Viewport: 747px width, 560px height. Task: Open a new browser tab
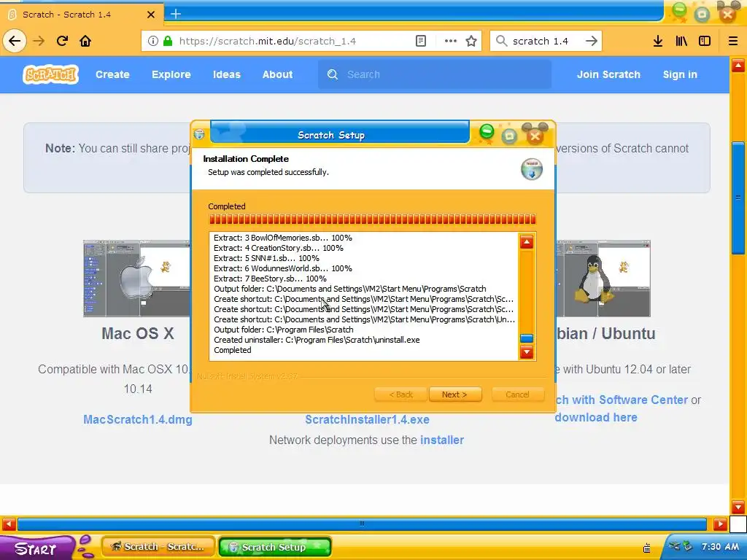176,14
